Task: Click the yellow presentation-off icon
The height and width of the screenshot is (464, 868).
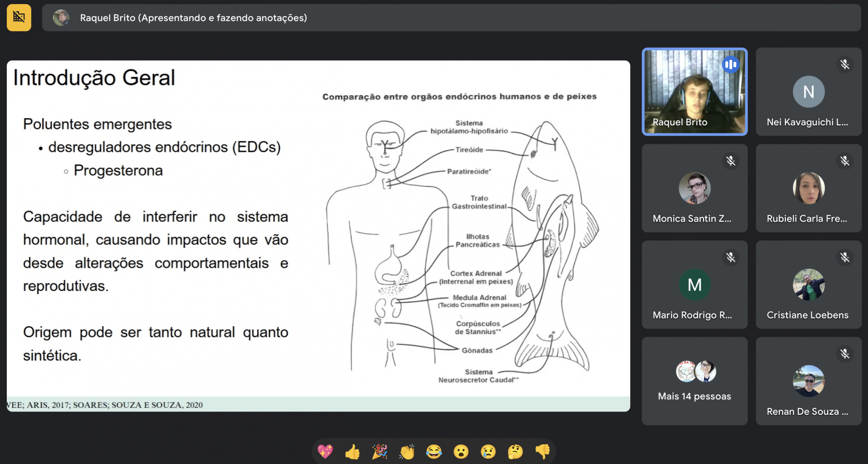Action: pos(19,18)
